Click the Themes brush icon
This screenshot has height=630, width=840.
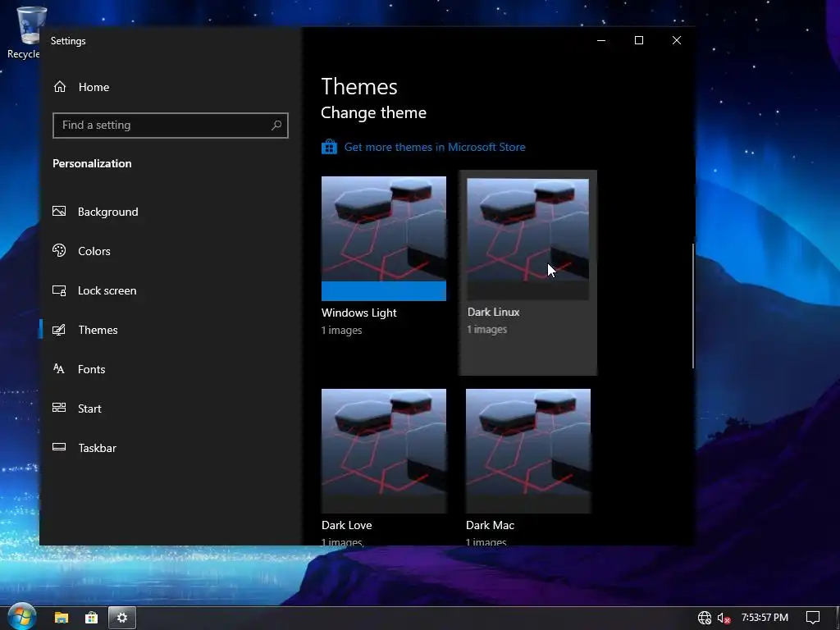pyautogui.click(x=59, y=330)
